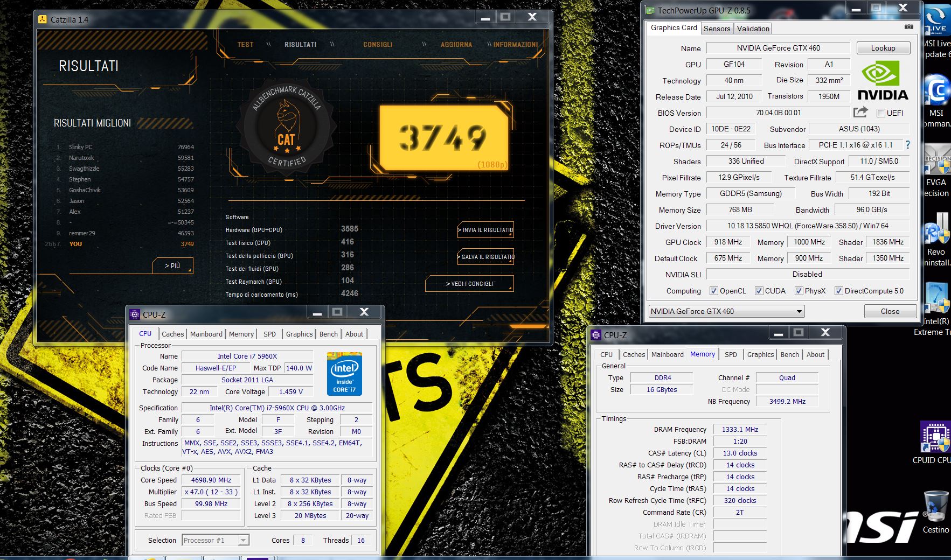Screen dimensions: 951x560
Task: Click the Lookup button in GPU-Z
Action: (x=883, y=48)
